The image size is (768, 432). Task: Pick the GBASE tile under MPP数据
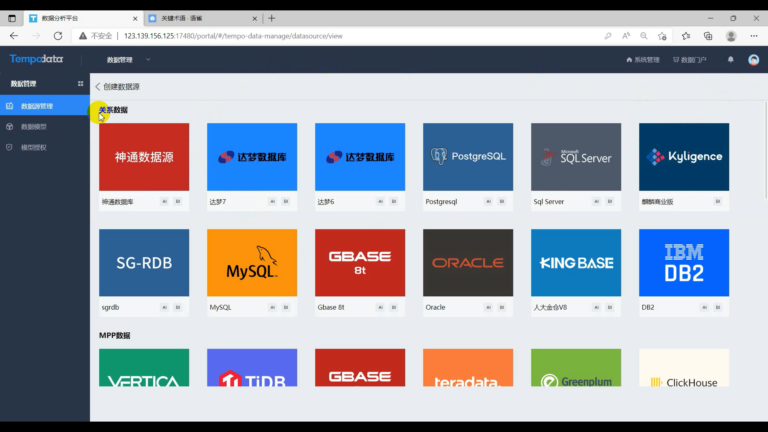(x=360, y=367)
